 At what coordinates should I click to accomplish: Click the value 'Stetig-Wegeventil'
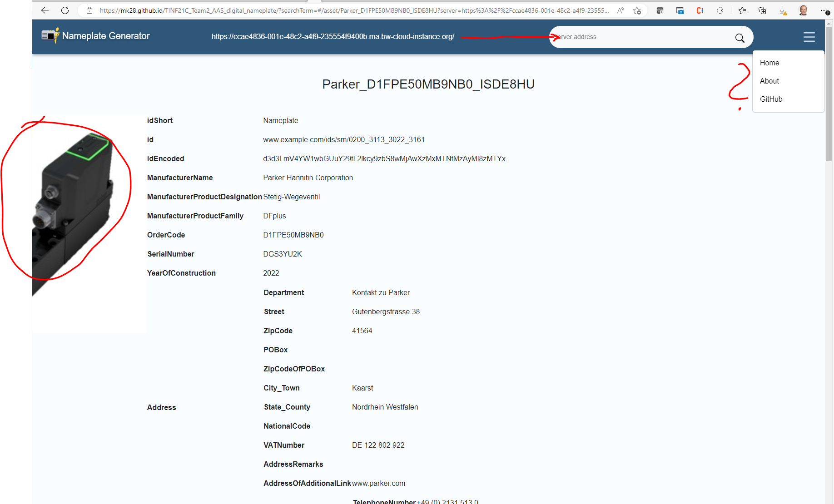pyautogui.click(x=292, y=197)
